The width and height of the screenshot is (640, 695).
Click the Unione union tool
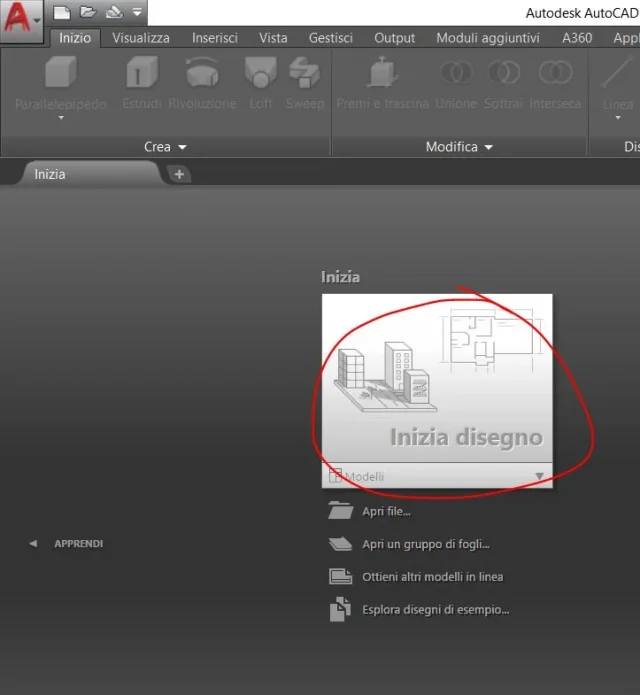(x=456, y=80)
